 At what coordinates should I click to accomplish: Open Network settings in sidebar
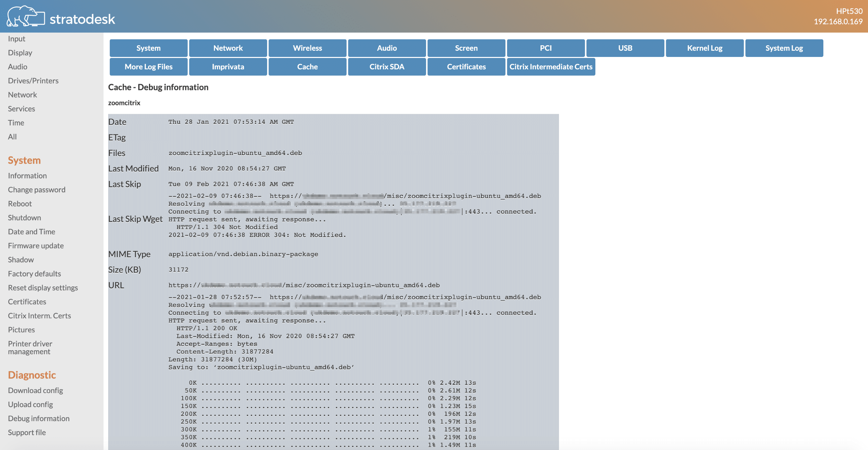tap(22, 95)
